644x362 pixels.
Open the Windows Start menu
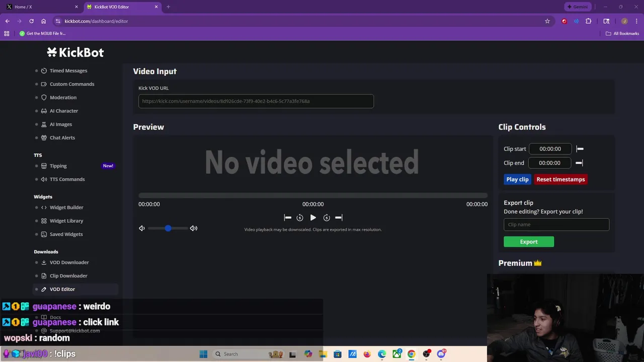click(203, 354)
